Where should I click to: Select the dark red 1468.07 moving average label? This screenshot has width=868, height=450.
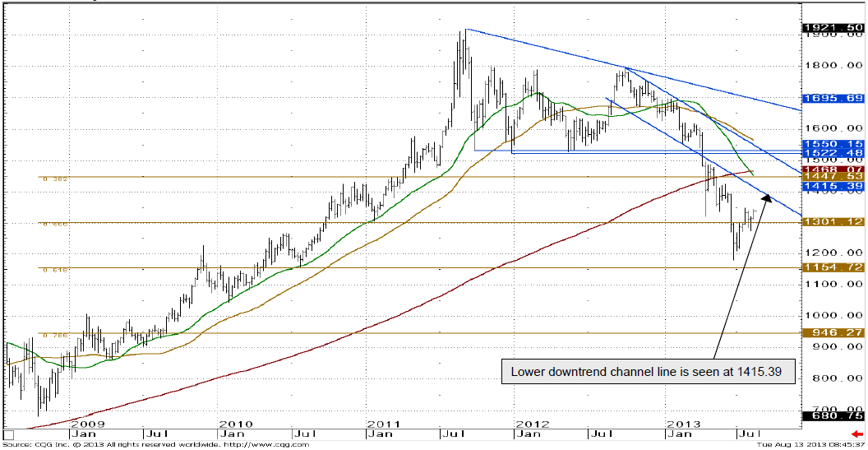[x=833, y=168]
